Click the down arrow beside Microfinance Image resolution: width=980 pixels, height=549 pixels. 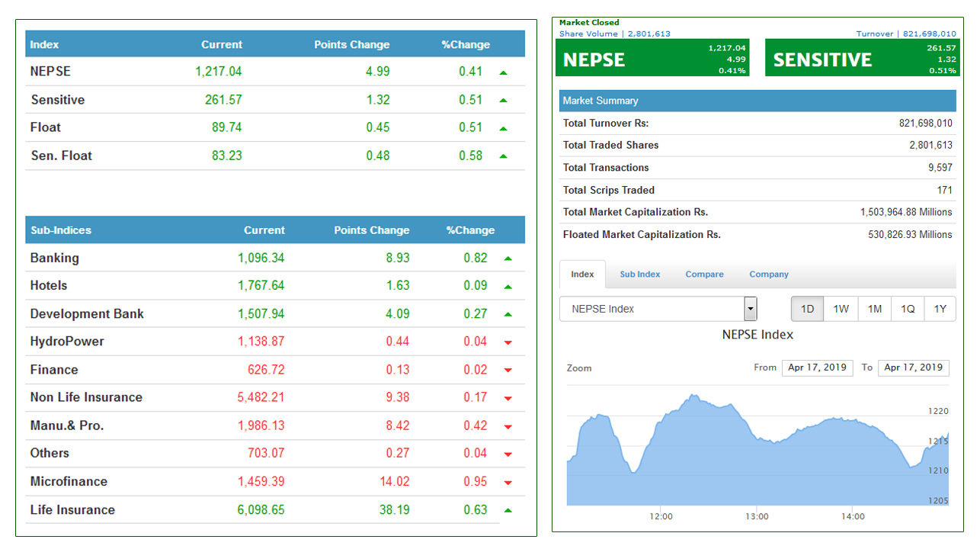[508, 483]
